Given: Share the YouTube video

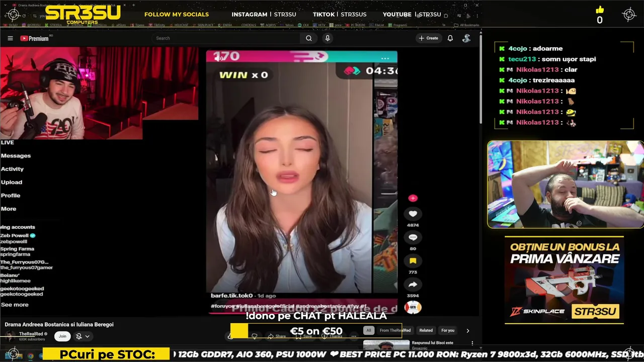Looking at the screenshot, I should coord(277,336).
